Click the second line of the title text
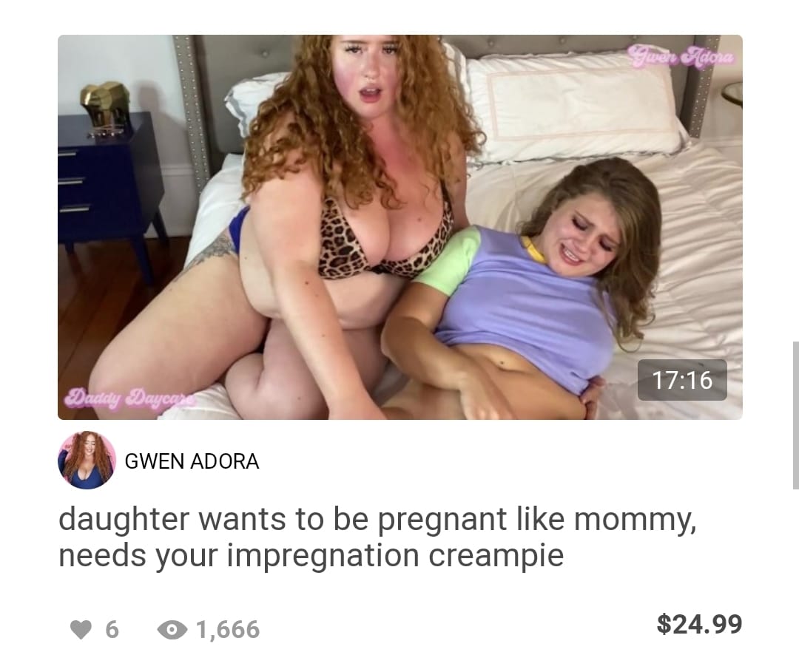This screenshot has width=799, height=672. (311, 555)
